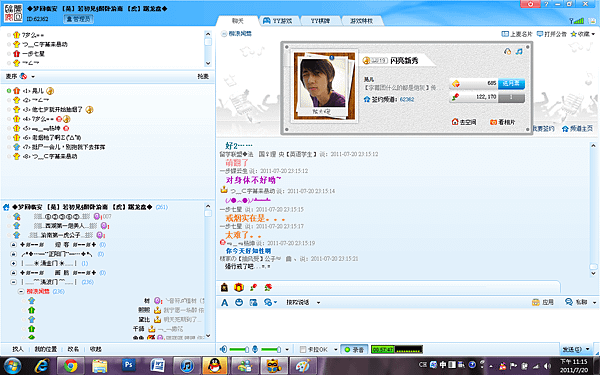Click the gift box icon above chat toolbar
The width and height of the screenshot is (600, 375).
pos(239,287)
